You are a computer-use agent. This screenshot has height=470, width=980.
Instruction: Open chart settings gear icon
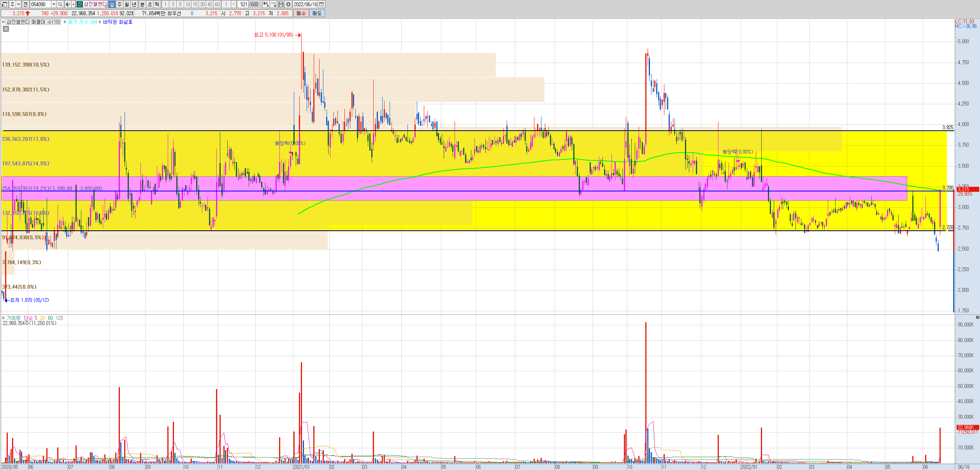click(288, 4)
